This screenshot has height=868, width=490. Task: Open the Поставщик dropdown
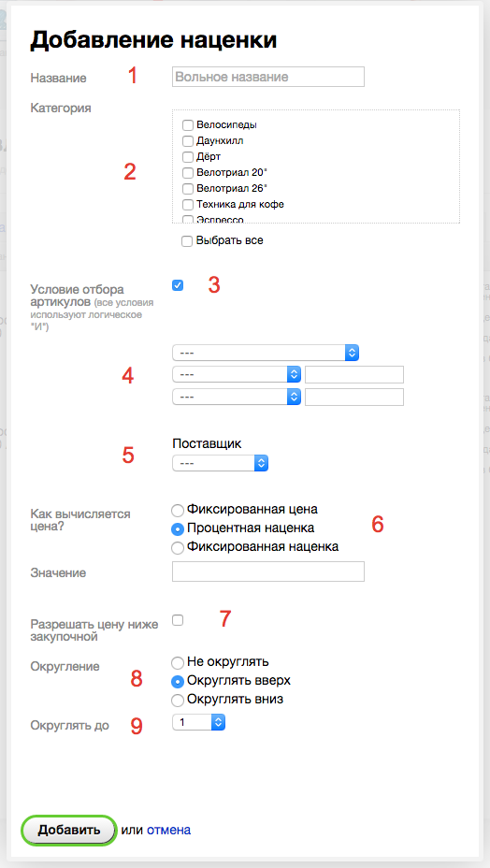(221, 463)
